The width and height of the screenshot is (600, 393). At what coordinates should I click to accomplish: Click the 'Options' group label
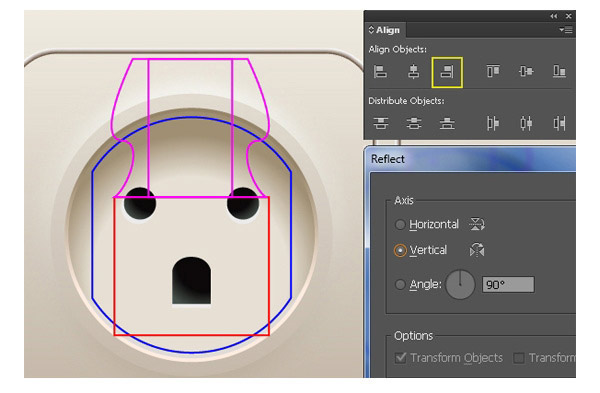pyautogui.click(x=414, y=336)
